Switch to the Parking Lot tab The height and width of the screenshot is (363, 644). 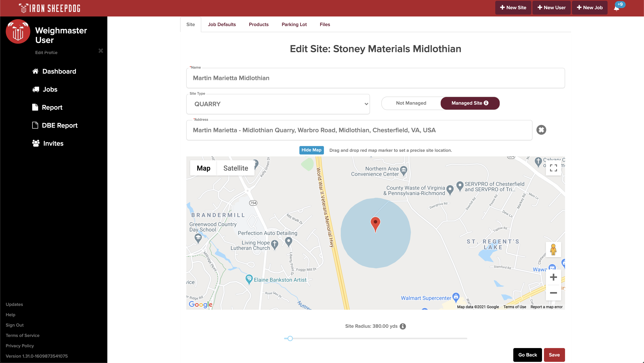[294, 25]
